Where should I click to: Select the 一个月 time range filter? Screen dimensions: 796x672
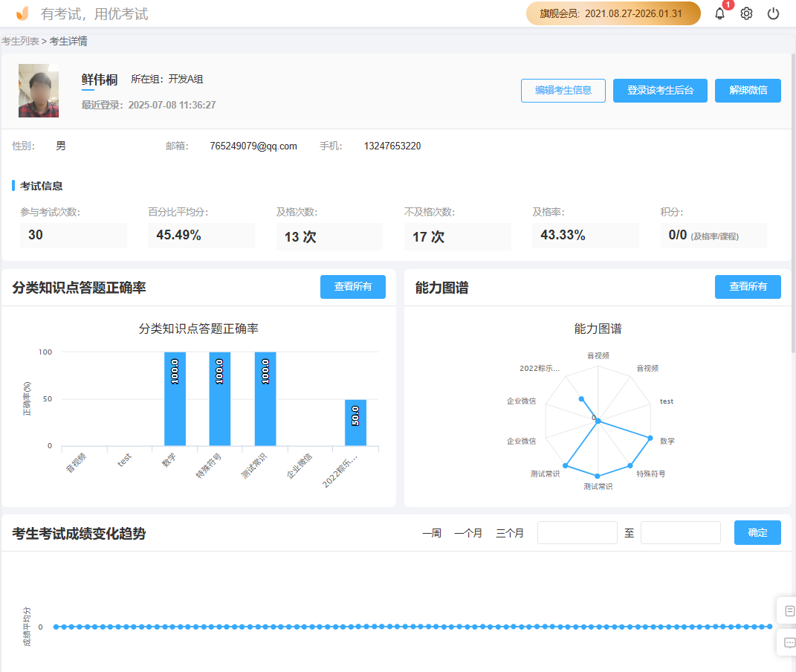coord(468,532)
